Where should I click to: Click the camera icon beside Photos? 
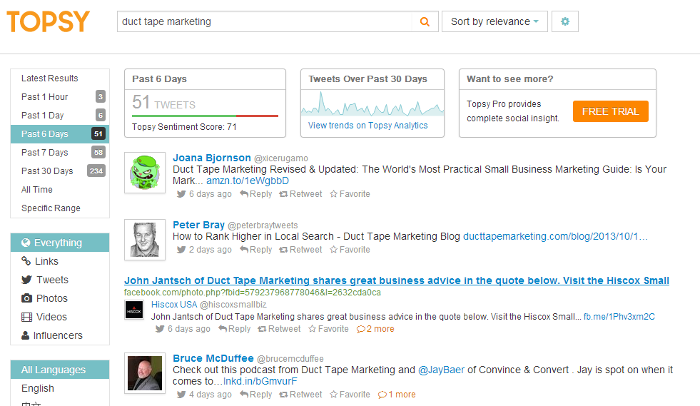(26, 298)
